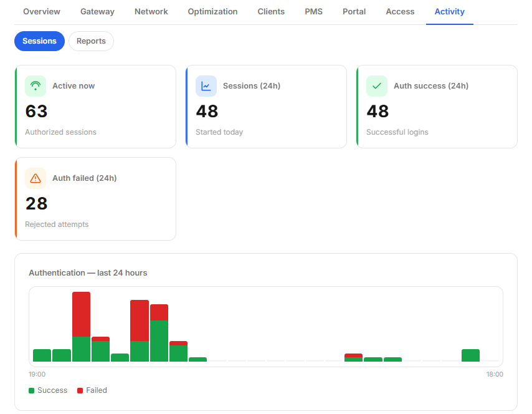Open the Portal tab
532x414 pixels.
[x=354, y=12]
